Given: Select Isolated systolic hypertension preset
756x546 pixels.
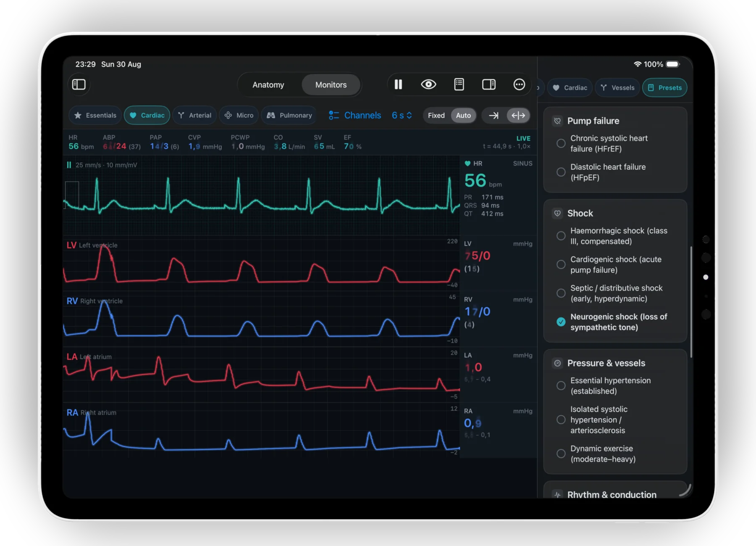Looking at the screenshot, I should [615, 419].
